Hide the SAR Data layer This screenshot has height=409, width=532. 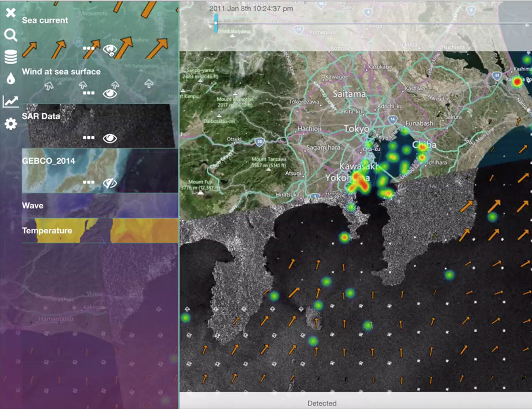click(110, 138)
